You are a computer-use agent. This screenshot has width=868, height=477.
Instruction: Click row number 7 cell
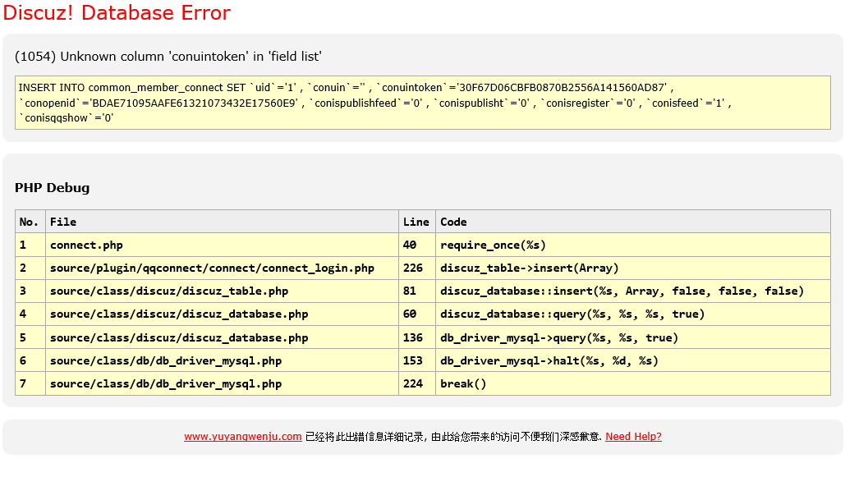(30, 383)
